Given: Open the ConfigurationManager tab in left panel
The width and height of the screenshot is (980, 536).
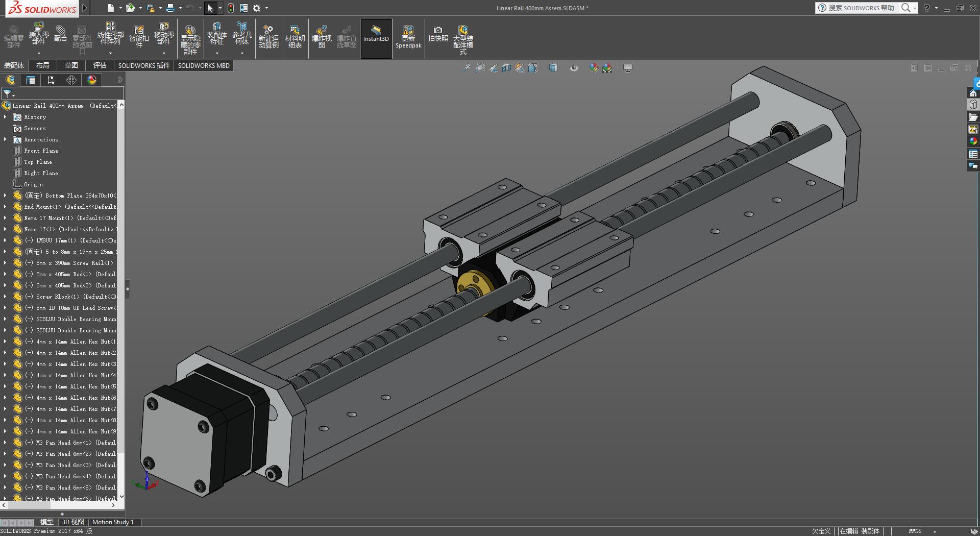Looking at the screenshot, I should [51, 80].
